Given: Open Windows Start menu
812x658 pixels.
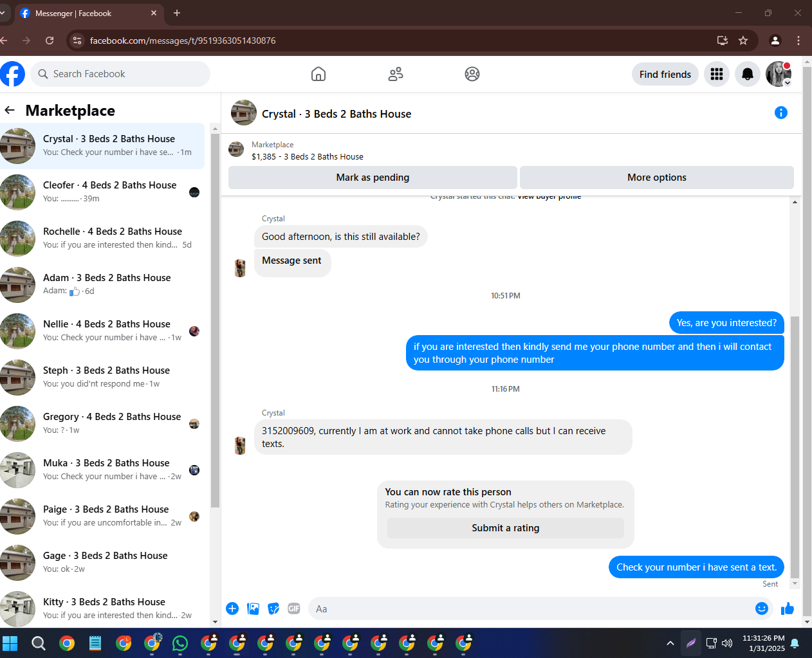Looking at the screenshot, I should coord(10,643).
